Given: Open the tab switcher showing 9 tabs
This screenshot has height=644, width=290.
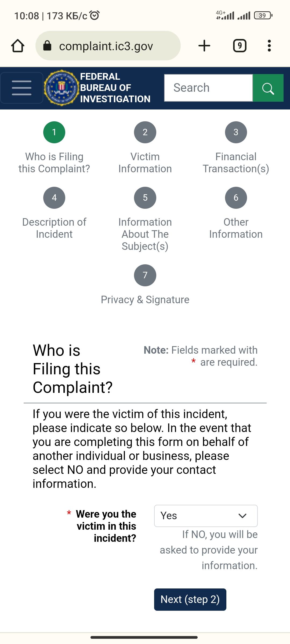Looking at the screenshot, I should click(x=240, y=46).
